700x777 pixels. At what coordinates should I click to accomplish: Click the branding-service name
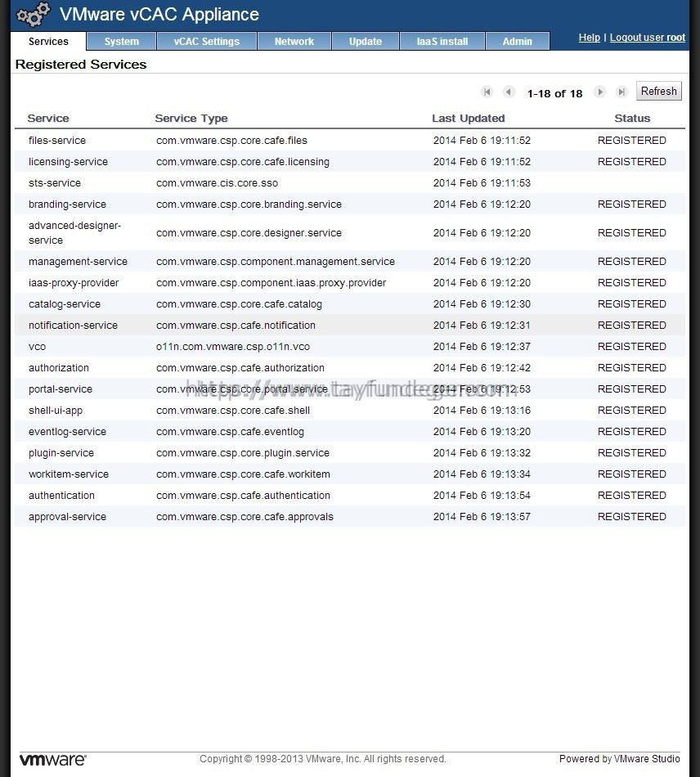(67, 204)
